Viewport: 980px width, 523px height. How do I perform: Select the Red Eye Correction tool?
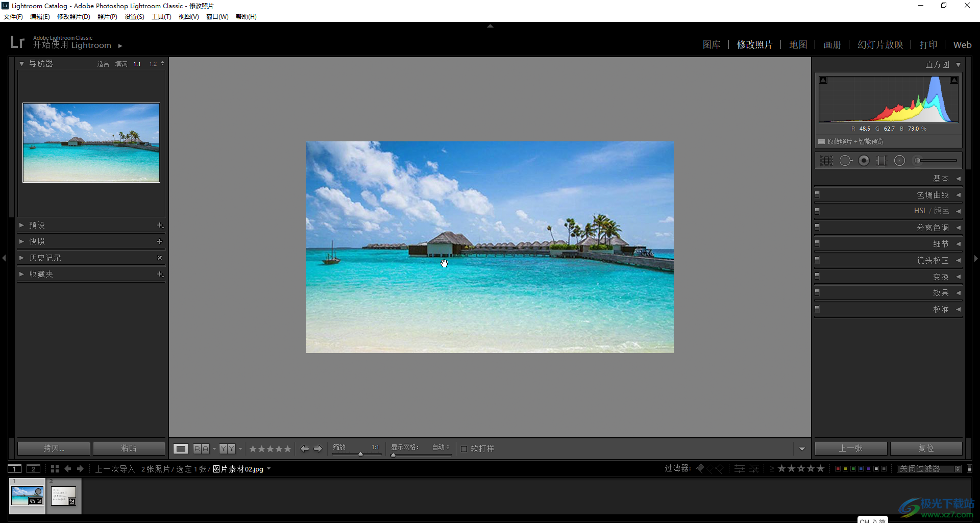[864, 161]
